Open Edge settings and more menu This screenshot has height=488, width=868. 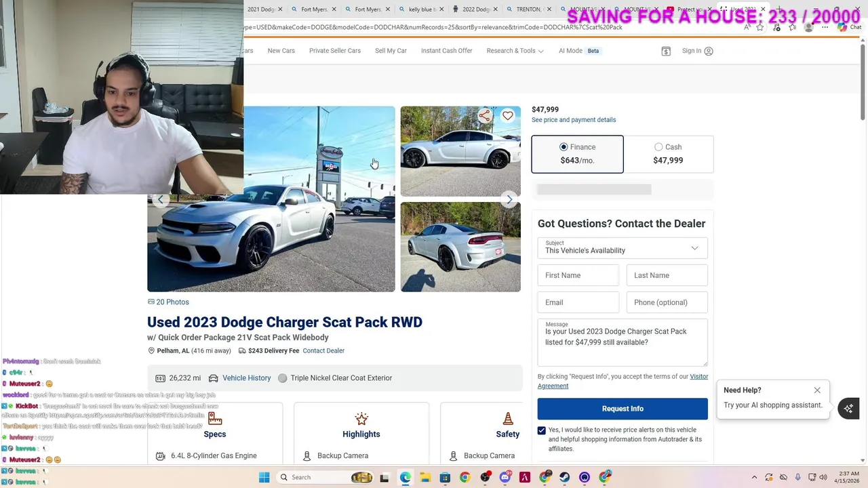[825, 27]
